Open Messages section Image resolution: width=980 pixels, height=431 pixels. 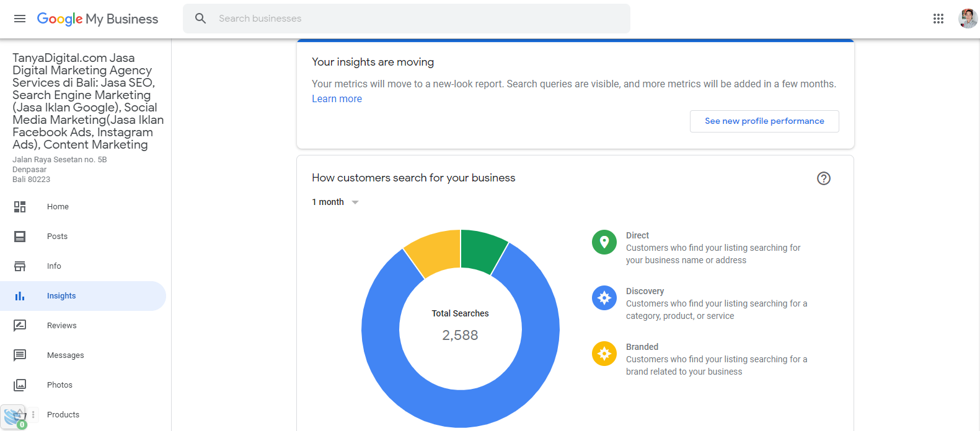coord(66,355)
